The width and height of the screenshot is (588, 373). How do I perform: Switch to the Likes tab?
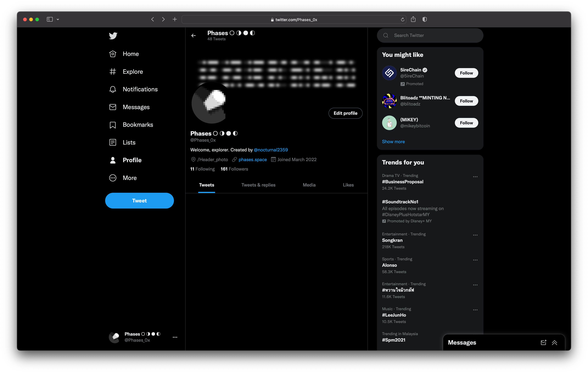[348, 185]
